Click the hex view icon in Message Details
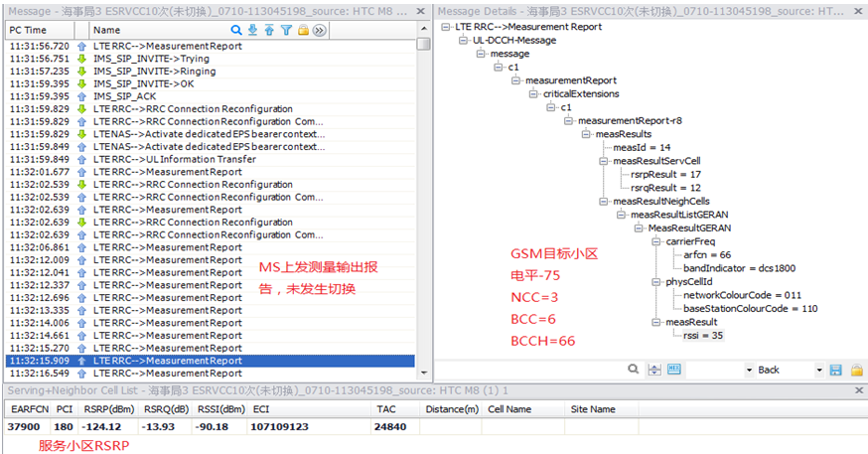Viewport: 868px width, 454px height. pos(674,370)
